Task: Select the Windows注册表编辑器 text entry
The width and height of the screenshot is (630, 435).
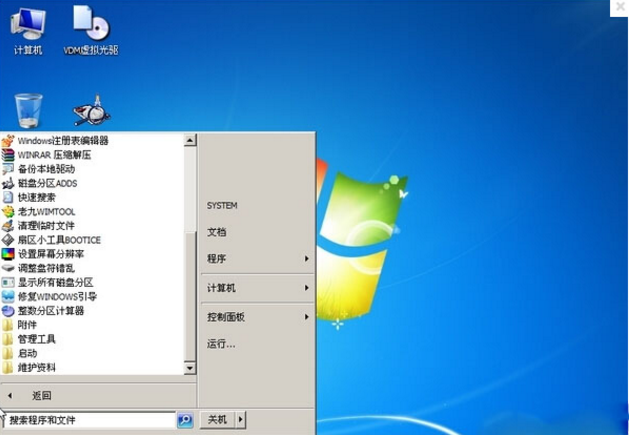Action: tap(63, 141)
